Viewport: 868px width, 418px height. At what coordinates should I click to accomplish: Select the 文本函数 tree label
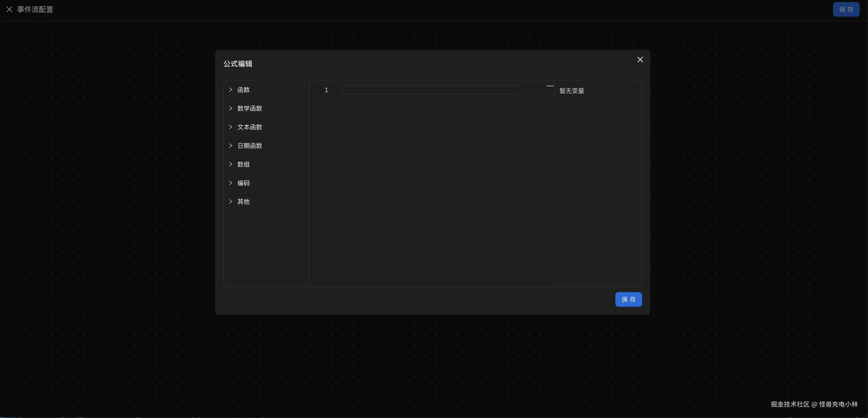(x=249, y=127)
